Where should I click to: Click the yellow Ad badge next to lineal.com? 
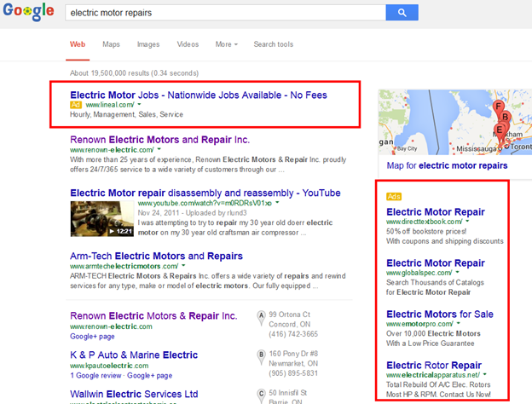pyautogui.click(x=76, y=105)
